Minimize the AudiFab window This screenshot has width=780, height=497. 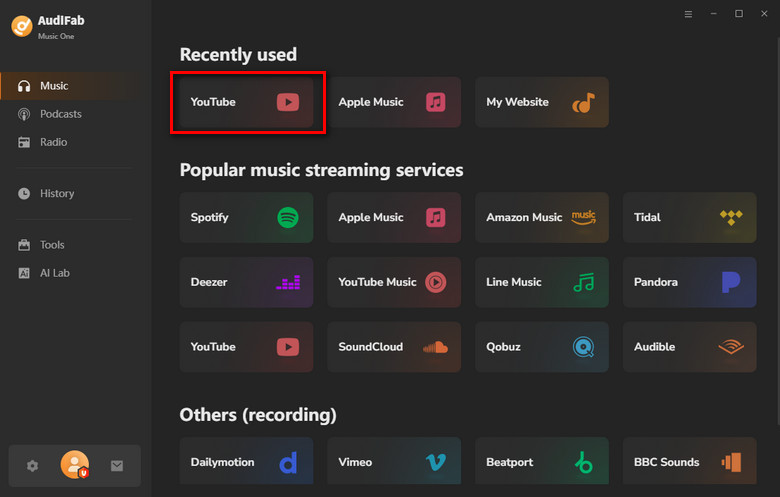[x=713, y=14]
